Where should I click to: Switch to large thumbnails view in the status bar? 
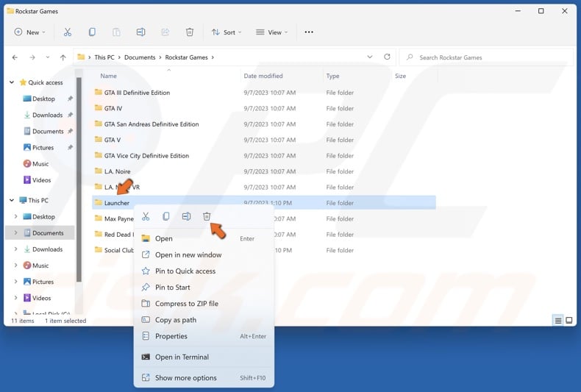[569, 321]
